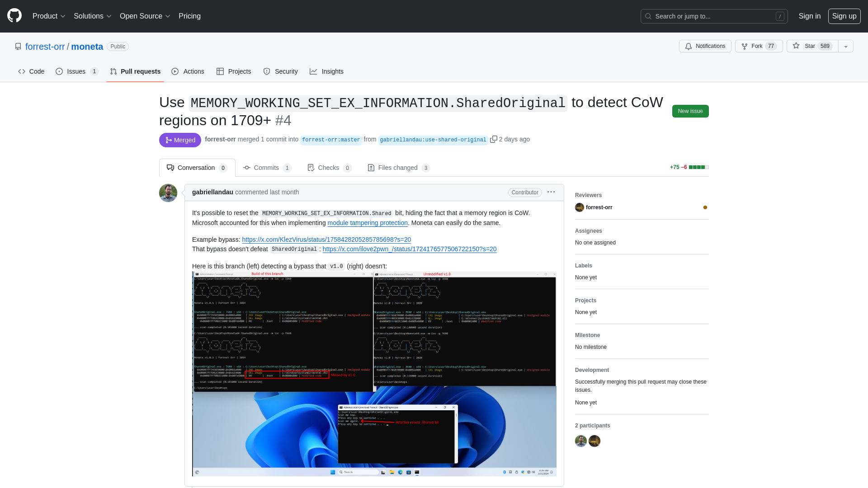Open the gabriellandau:use-shared-original branch link

click(433, 140)
